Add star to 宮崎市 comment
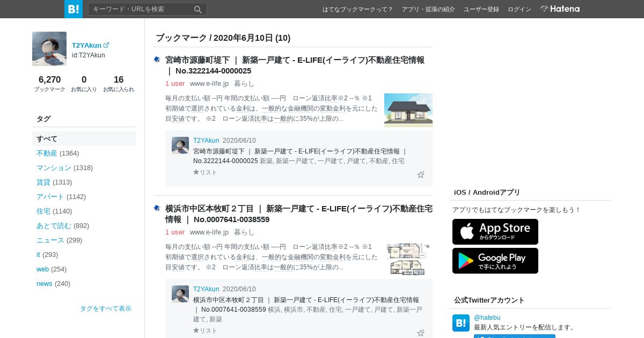This screenshot has width=644, height=338. pos(421,174)
